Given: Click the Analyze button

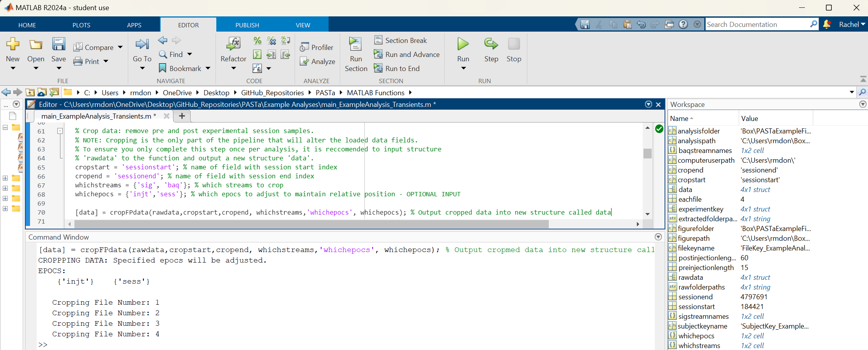Looking at the screenshot, I should (x=317, y=61).
